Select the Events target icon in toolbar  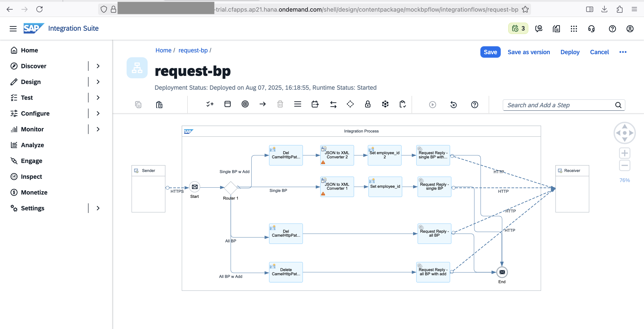pyautogui.click(x=245, y=104)
